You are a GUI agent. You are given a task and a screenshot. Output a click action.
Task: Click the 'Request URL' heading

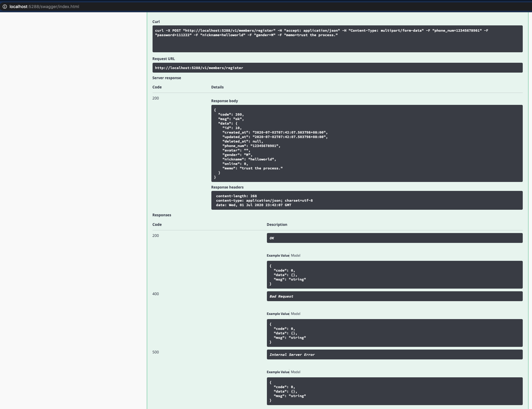click(x=164, y=59)
